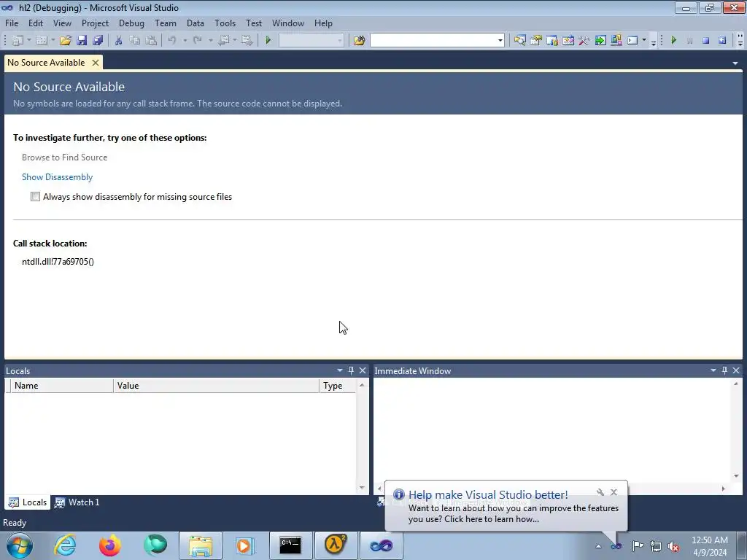Open Immediate Window position dropdown
Viewport: 747px width, 560px height.
(713, 370)
